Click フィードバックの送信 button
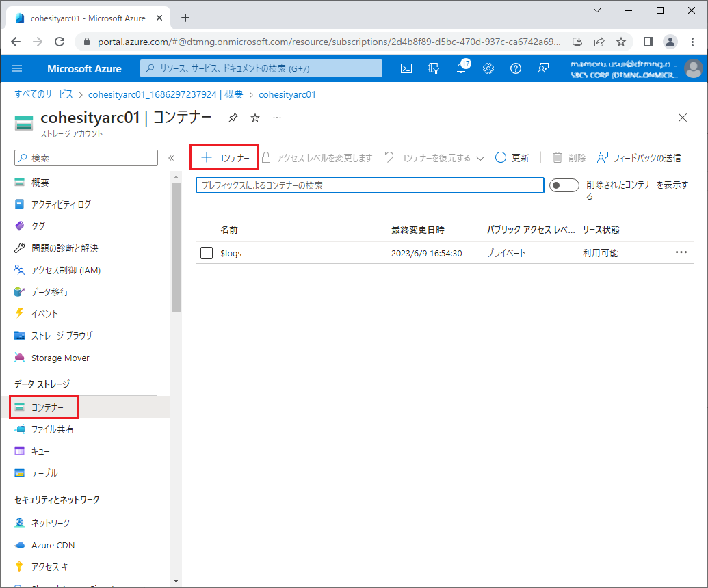The width and height of the screenshot is (708, 588). (639, 158)
